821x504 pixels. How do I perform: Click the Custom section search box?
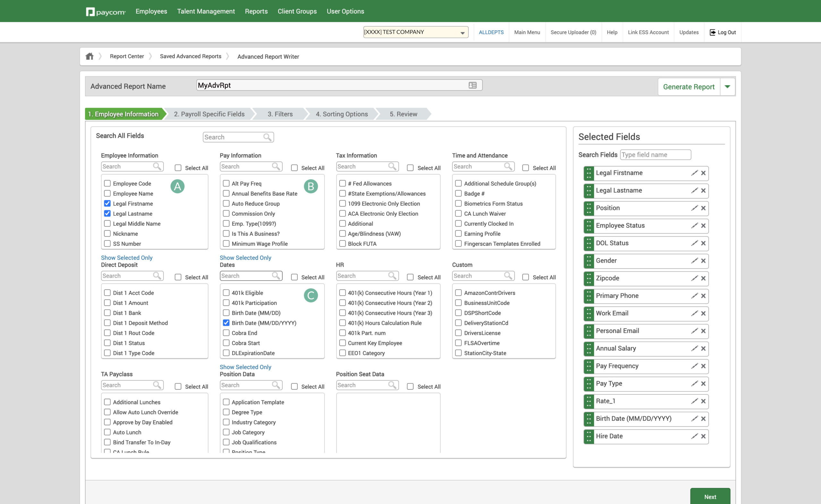coord(483,276)
